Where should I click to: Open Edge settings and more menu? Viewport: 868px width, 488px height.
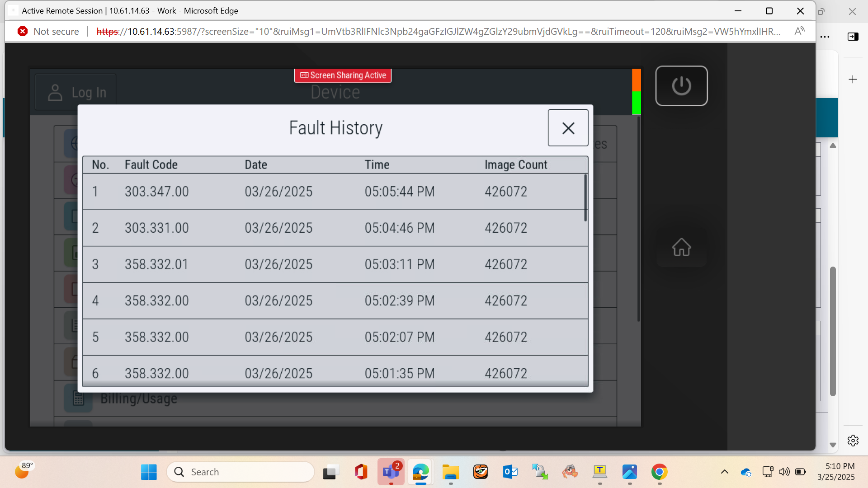[825, 37]
